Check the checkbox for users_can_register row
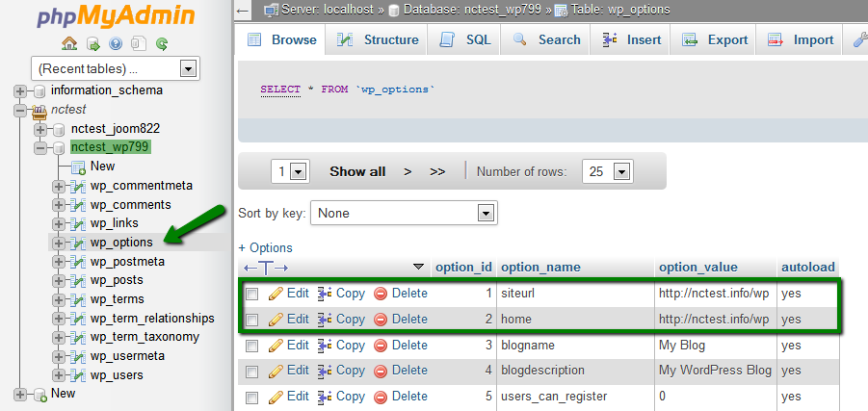 tap(252, 398)
